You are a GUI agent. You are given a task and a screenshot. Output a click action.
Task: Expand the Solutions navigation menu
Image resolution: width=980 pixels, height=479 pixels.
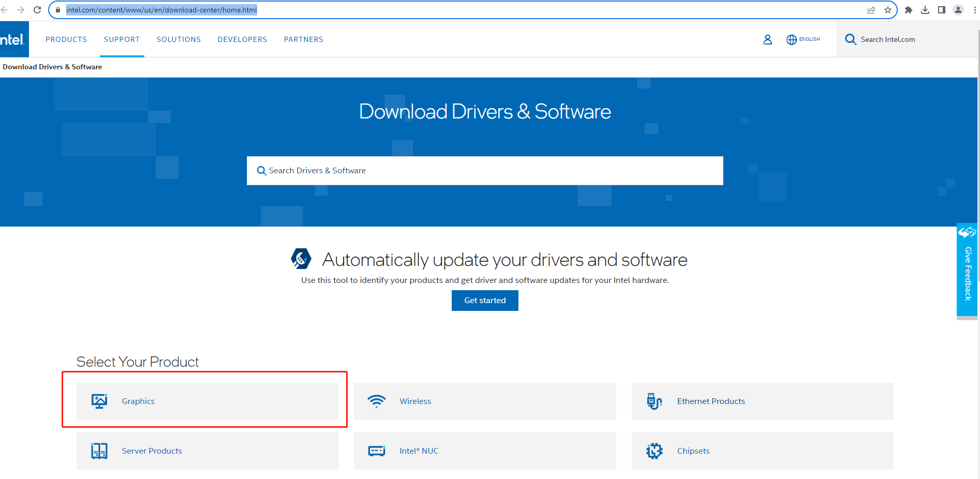179,39
